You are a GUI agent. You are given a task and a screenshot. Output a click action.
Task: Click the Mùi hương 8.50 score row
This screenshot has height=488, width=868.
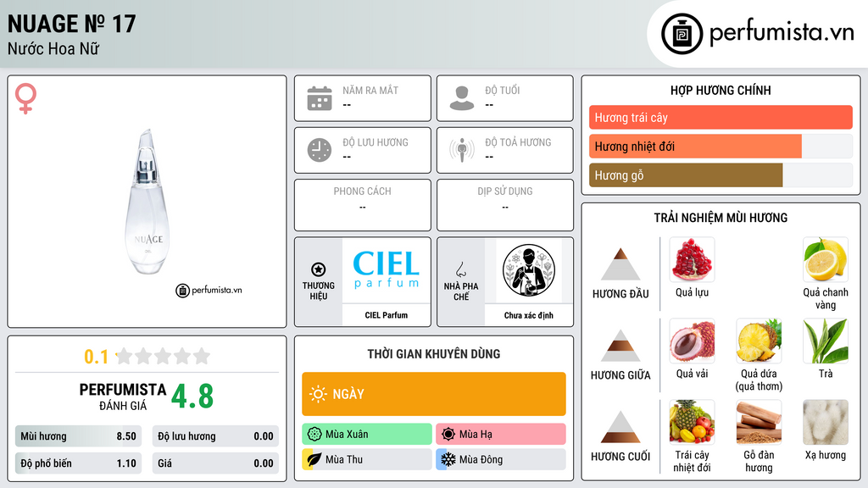[79, 436]
